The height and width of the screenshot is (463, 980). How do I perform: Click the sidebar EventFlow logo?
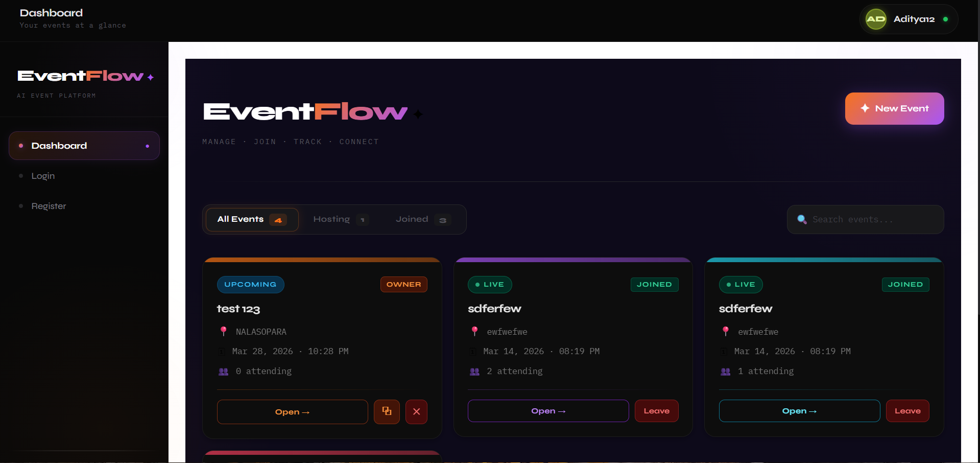[x=85, y=76]
